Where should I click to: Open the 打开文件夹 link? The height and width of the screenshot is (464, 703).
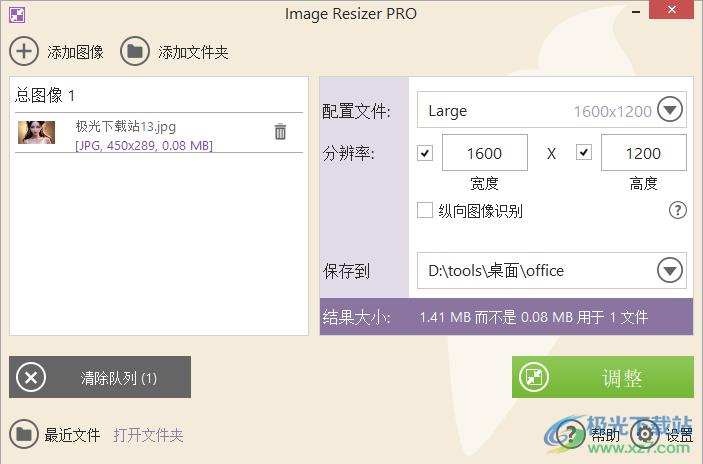click(x=148, y=435)
